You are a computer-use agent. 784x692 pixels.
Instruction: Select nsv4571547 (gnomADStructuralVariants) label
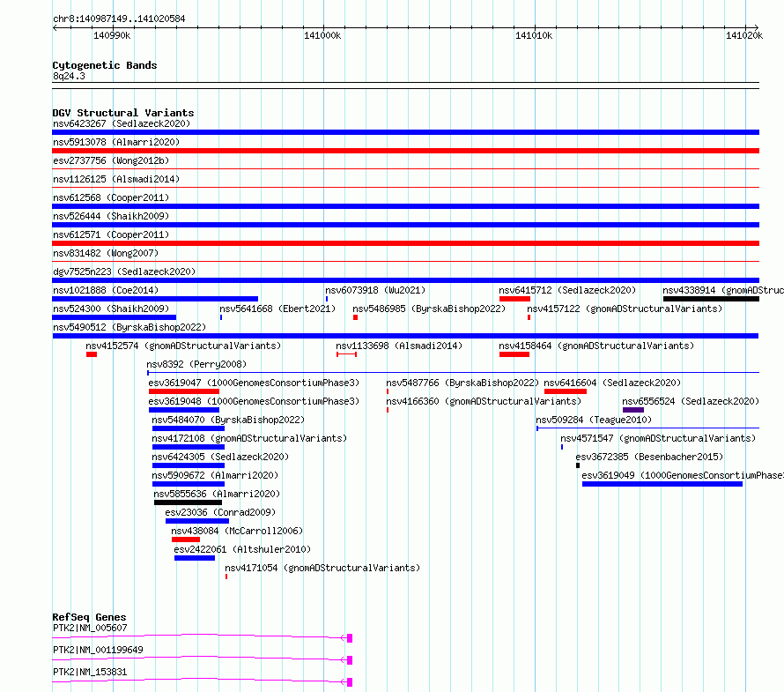tap(658, 438)
